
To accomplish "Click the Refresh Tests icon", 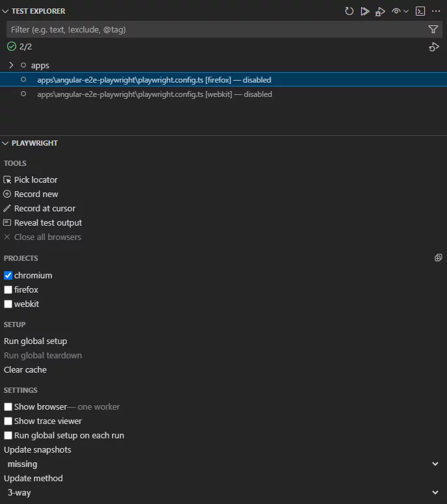I will tap(349, 11).
